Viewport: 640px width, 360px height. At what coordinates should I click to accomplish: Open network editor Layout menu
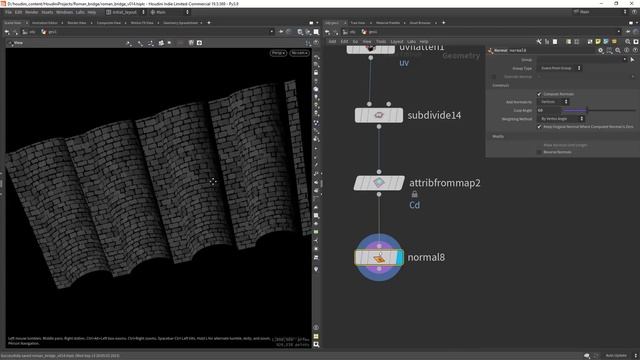click(x=397, y=42)
